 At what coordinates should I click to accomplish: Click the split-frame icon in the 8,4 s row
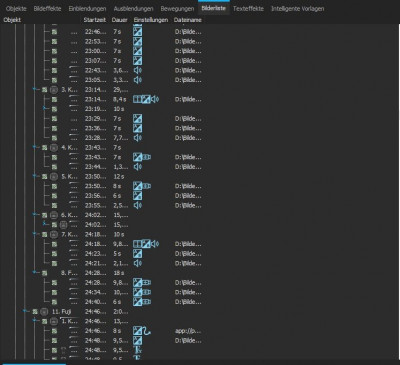point(137,99)
